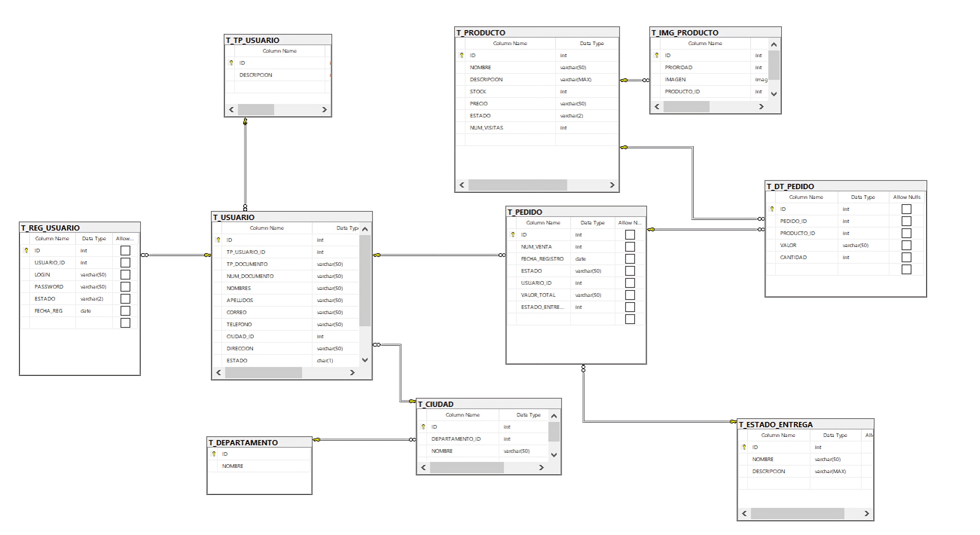Toggle Allow Nulls for T_DT_PEDIDO VALOR
Viewport: 980px width, 535px height.
point(906,245)
